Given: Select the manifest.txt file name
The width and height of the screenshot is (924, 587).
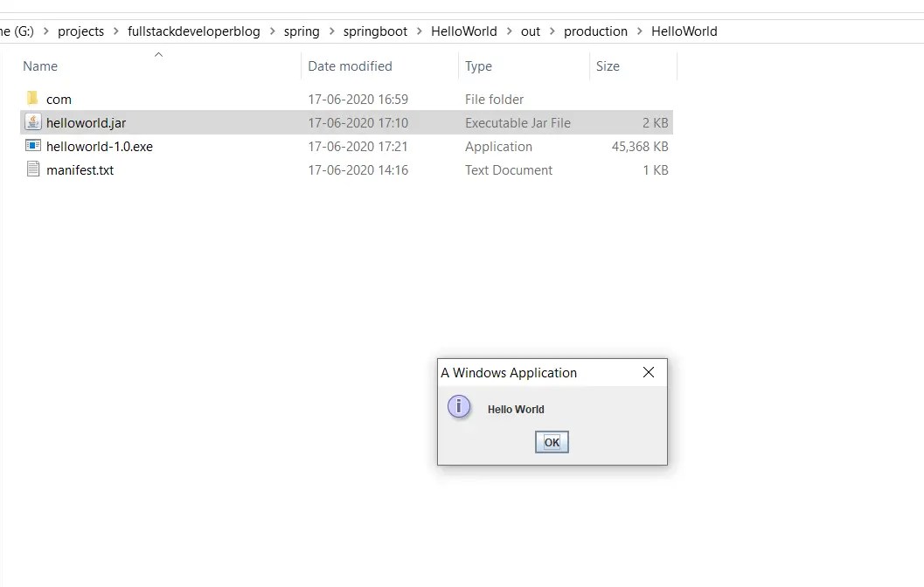Looking at the screenshot, I should point(80,170).
